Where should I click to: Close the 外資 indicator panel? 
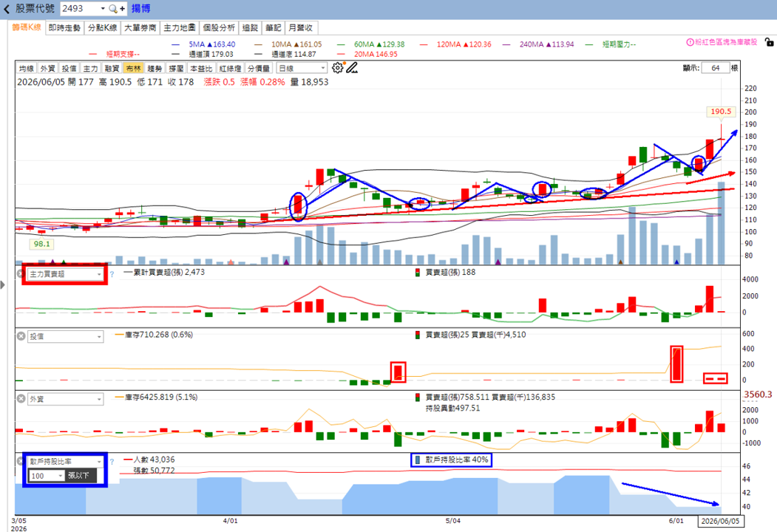(x=21, y=399)
